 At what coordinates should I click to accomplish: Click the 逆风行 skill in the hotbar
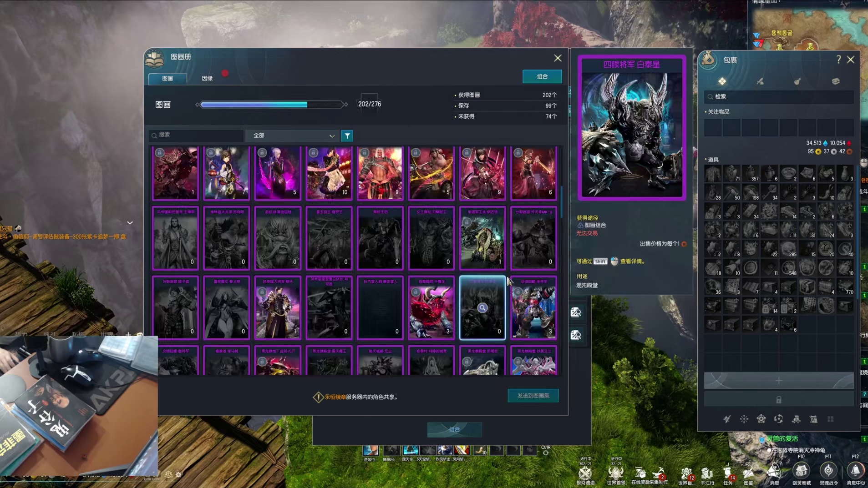point(371,450)
